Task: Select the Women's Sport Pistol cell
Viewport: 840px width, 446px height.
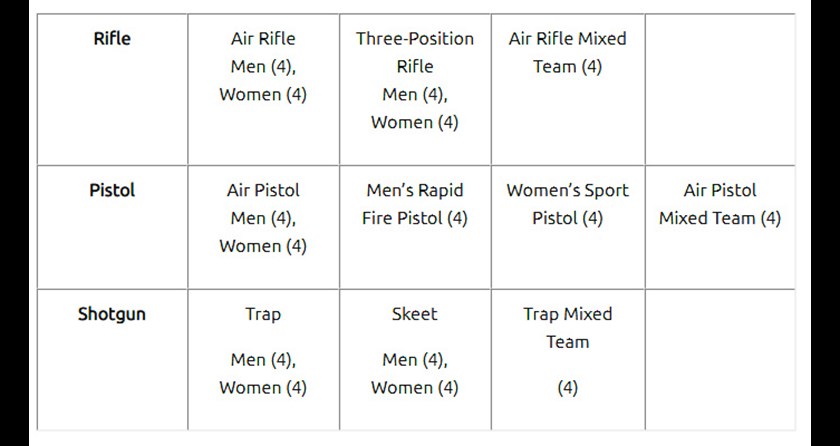Action: point(568,228)
